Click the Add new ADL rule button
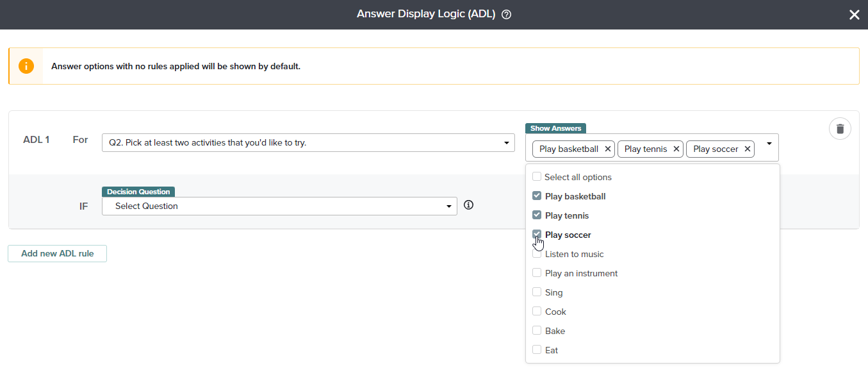The image size is (868, 377). pos(57,253)
